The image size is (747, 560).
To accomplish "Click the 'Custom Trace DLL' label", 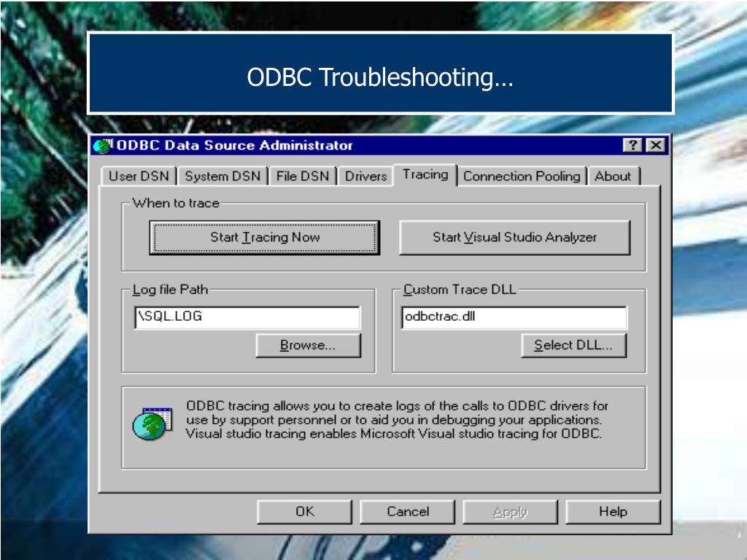I will click(x=460, y=289).
